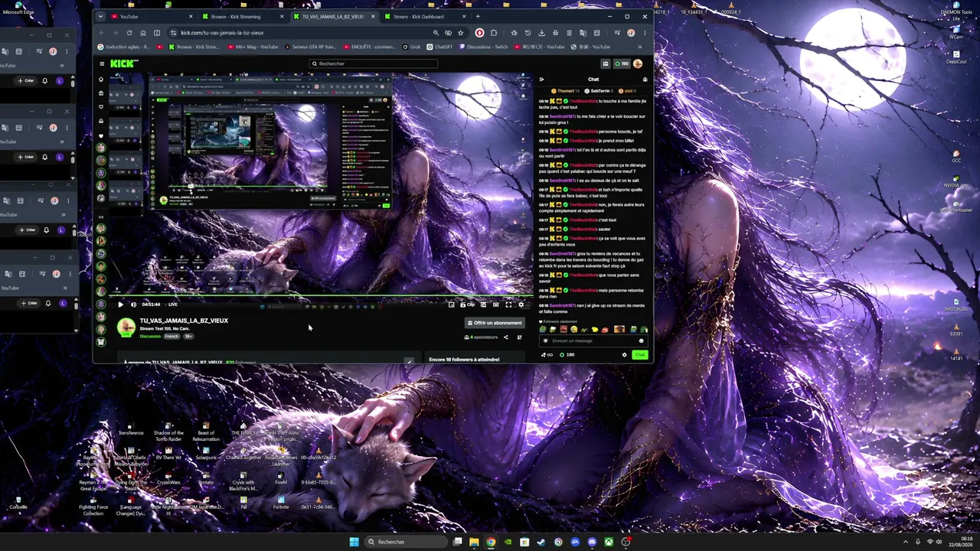Switch to Stream - Kick Dashboard tab

(x=424, y=16)
